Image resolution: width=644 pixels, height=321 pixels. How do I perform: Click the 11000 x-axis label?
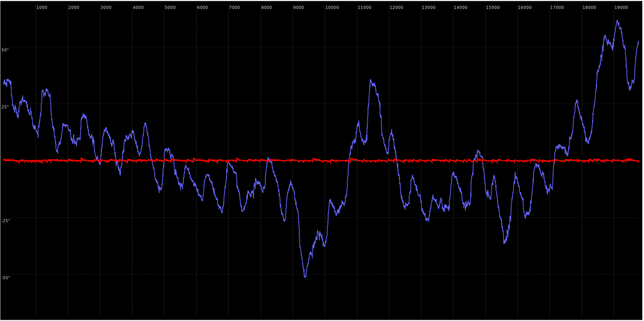click(365, 8)
